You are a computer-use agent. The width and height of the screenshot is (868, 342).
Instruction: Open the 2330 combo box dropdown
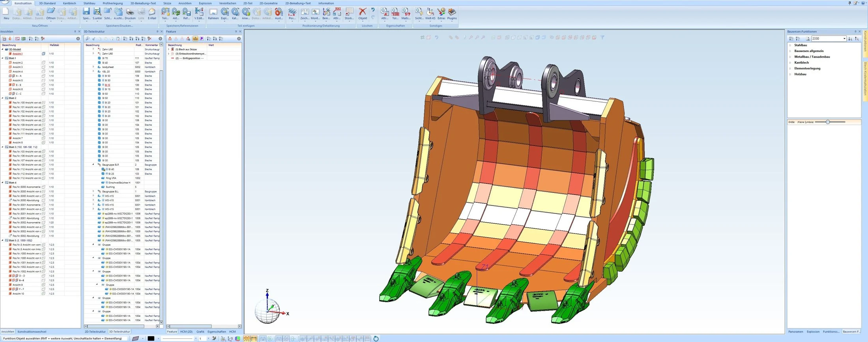pyautogui.click(x=844, y=39)
